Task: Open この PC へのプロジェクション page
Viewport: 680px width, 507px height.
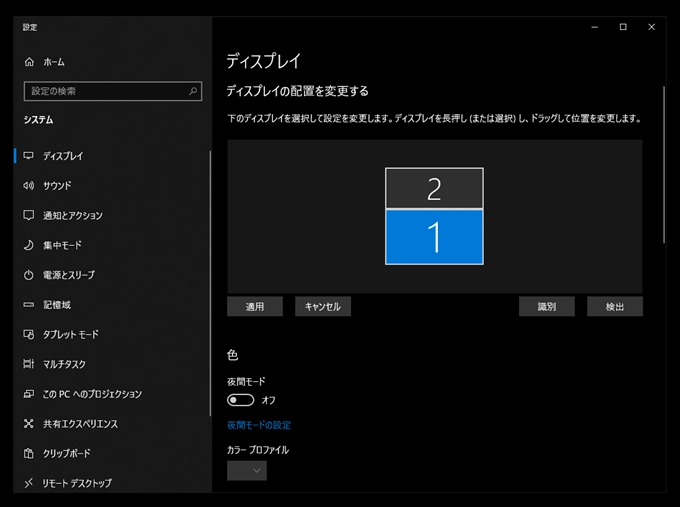Action: [x=92, y=394]
